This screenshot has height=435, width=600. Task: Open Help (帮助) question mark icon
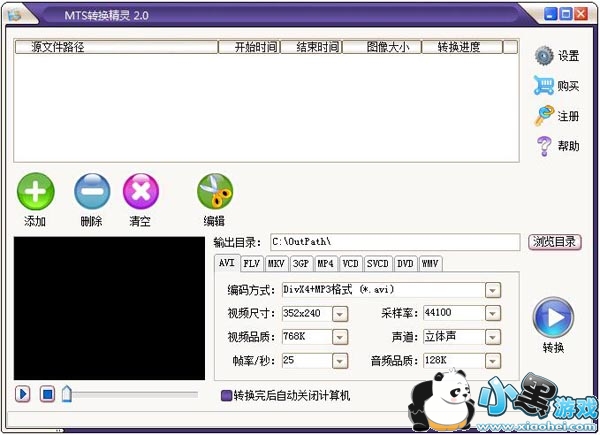(x=544, y=146)
